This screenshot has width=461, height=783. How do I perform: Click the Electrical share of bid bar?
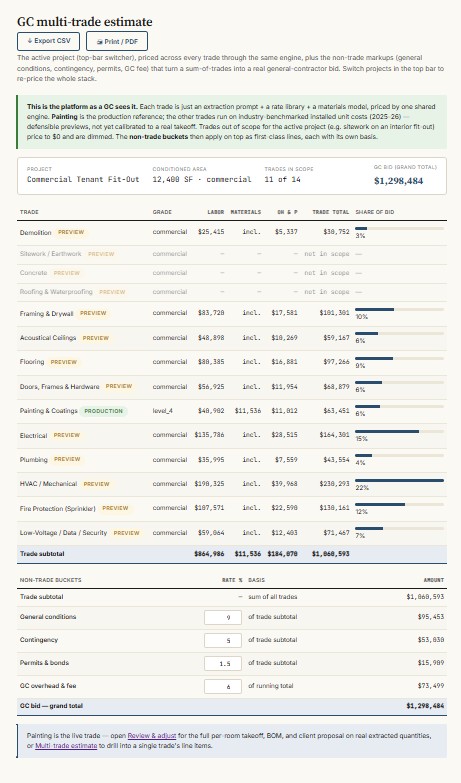click(x=399, y=431)
